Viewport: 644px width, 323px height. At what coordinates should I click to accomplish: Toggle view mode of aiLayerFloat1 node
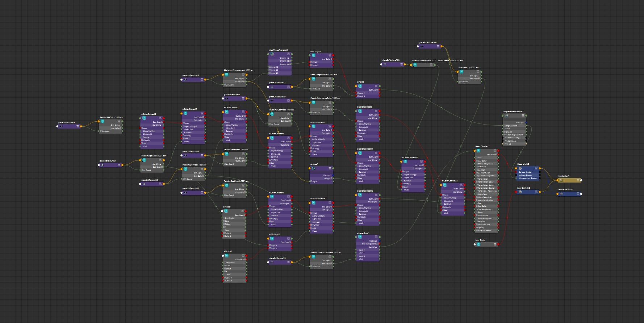[376, 237]
